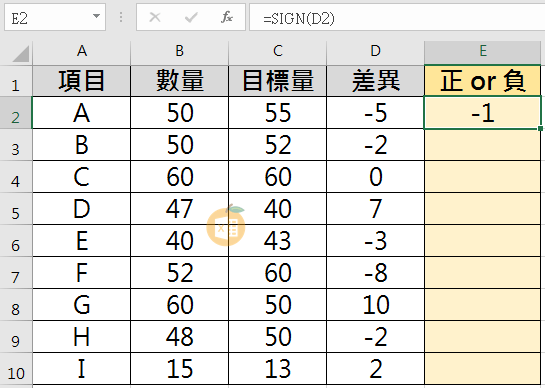
Task: Click the Name Box showing E2
Action: (55, 17)
